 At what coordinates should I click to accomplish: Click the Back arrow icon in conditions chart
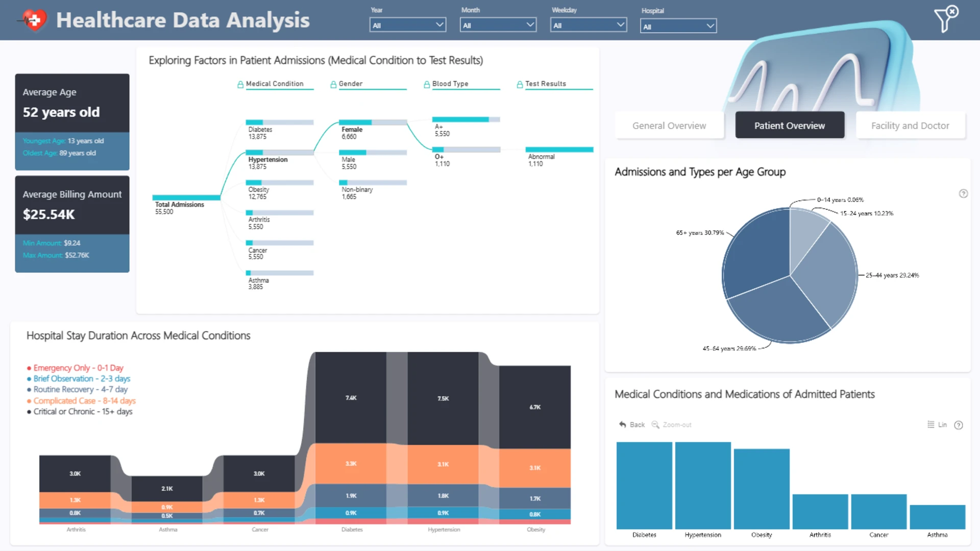pos(622,424)
